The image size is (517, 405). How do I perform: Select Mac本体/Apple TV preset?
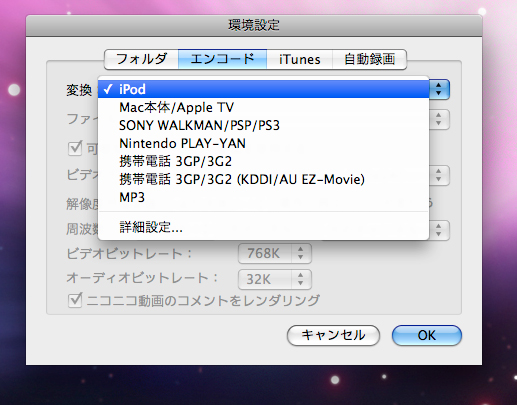(x=263, y=107)
